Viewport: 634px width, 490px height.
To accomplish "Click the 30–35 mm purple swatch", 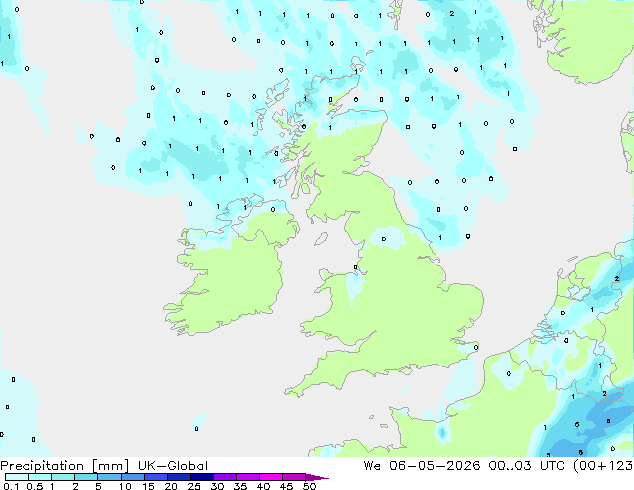I will click(x=224, y=477).
